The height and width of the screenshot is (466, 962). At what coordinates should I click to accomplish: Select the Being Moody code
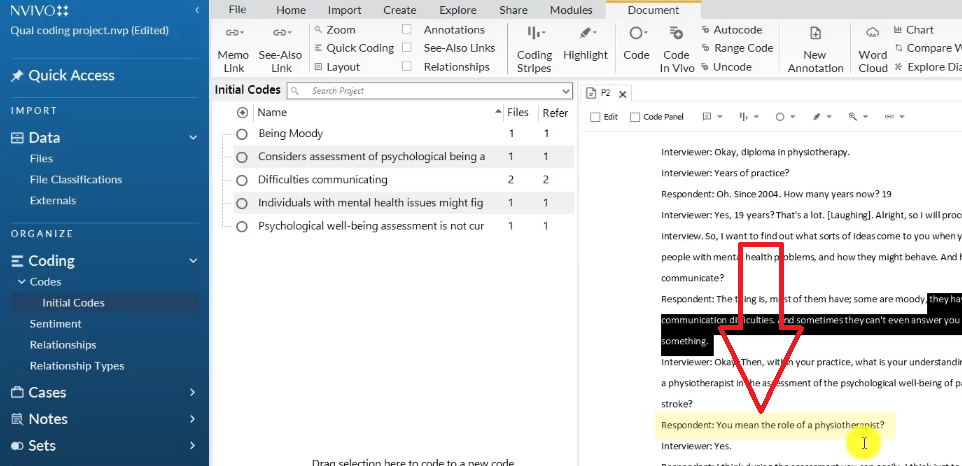pyautogui.click(x=290, y=134)
